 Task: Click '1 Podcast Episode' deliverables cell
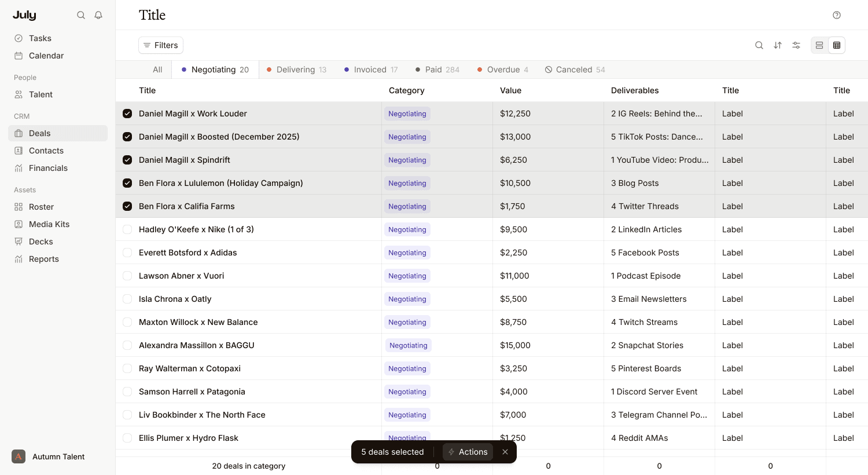point(646,276)
